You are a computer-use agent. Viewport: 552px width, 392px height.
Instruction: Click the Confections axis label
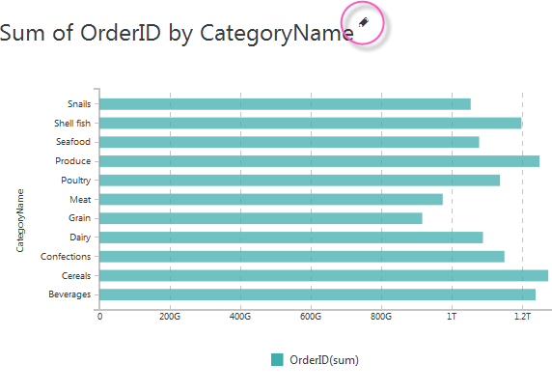[x=66, y=257]
